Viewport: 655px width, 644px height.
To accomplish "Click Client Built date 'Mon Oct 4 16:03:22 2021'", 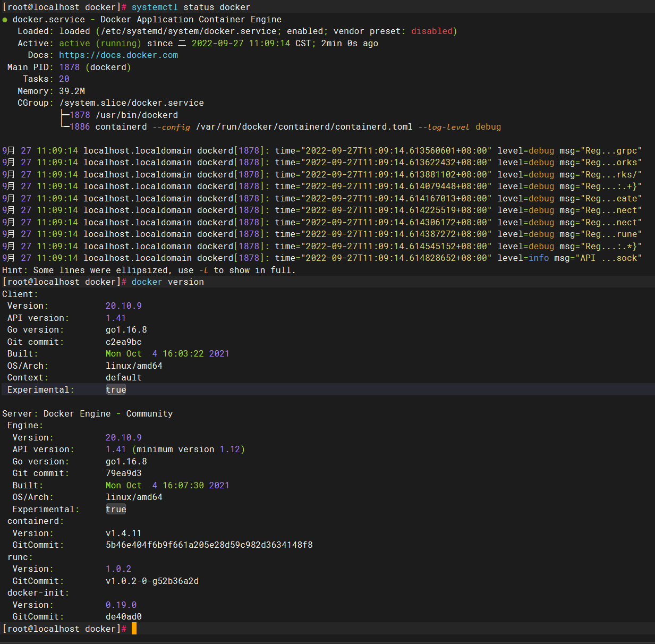I will point(167,354).
